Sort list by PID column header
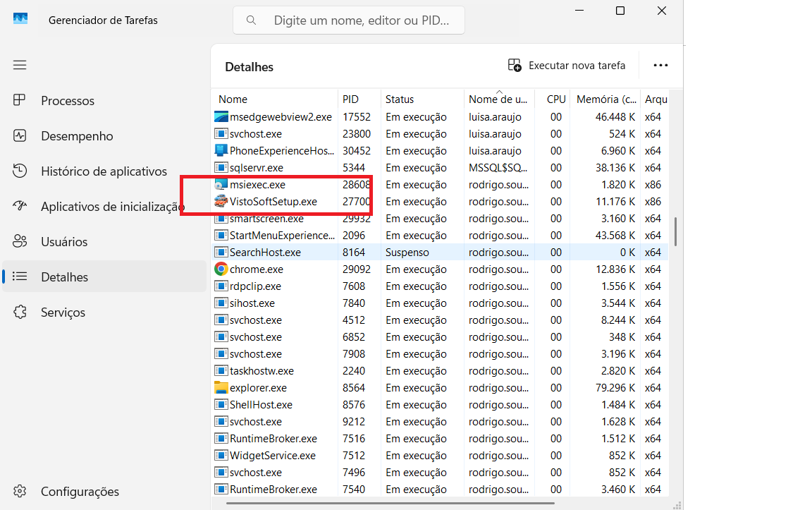Viewport: 812px width, 510px height. (350, 99)
